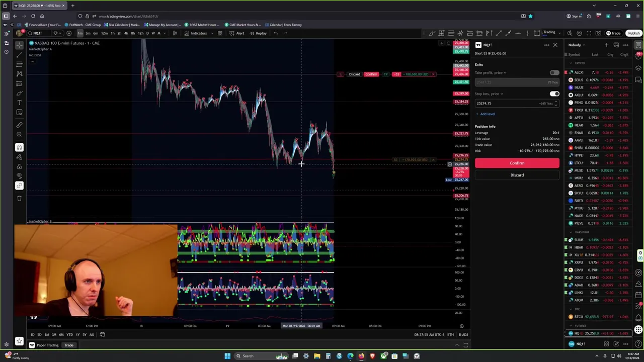Open the zoom in tool
Viewport: 644px width, 362px height.
tap(19, 134)
